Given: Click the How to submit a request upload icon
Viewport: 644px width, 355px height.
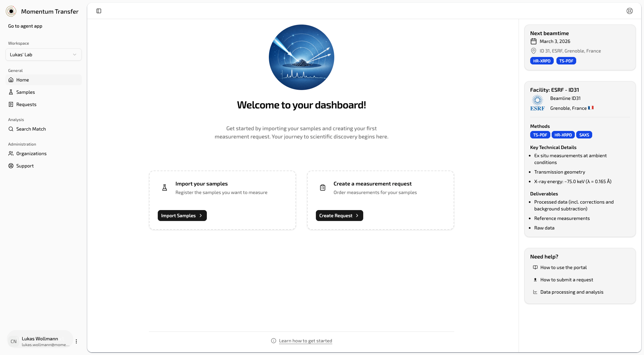Looking at the screenshot, I should click(535, 280).
